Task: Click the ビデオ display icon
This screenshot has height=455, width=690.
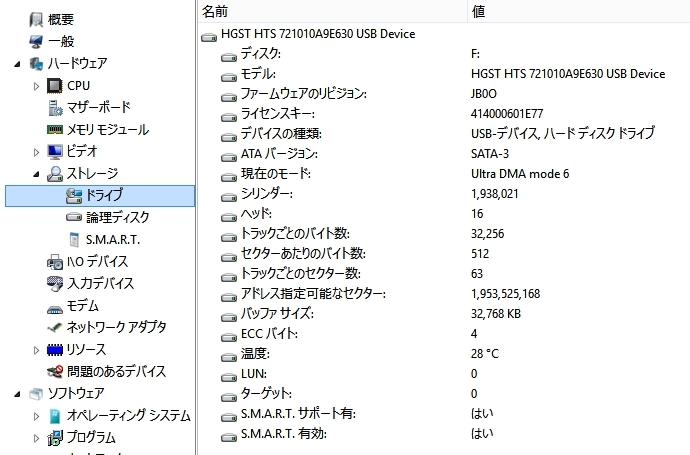Action: tap(55, 152)
